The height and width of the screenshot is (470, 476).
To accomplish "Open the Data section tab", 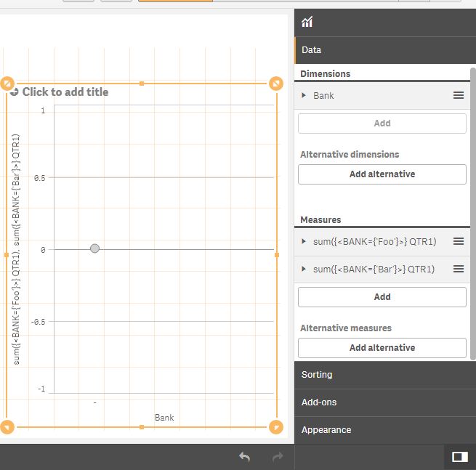I will [385, 50].
